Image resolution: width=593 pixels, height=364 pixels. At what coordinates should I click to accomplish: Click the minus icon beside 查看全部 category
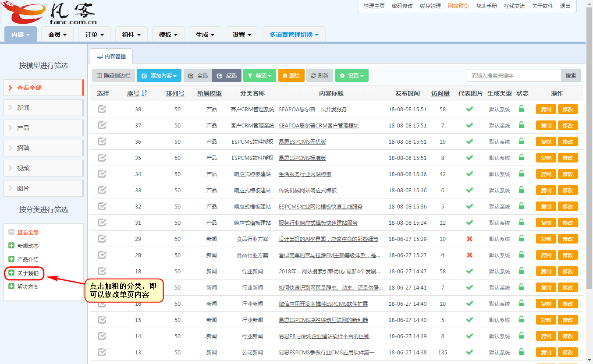pos(11,232)
